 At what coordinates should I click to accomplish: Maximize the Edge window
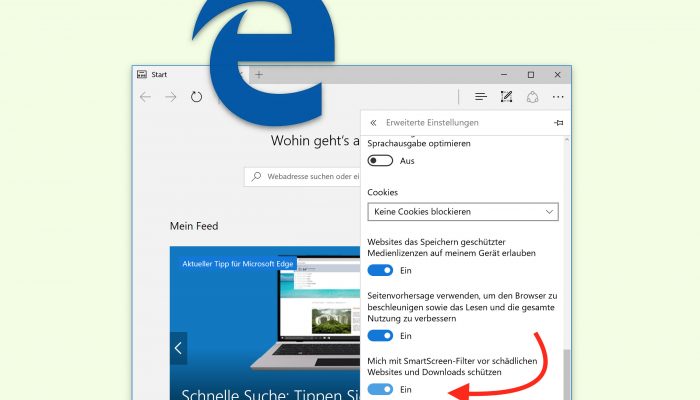(531, 75)
